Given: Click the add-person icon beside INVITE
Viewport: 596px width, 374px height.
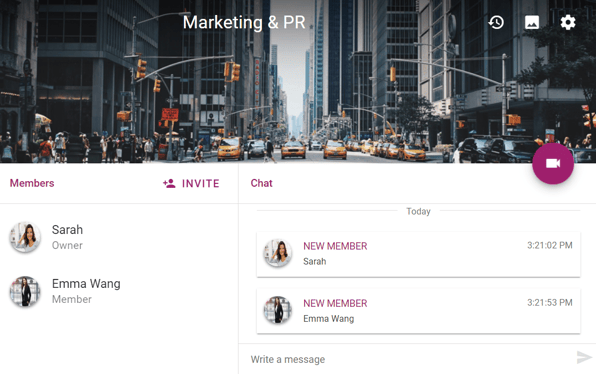Looking at the screenshot, I should (x=169, y=184).
